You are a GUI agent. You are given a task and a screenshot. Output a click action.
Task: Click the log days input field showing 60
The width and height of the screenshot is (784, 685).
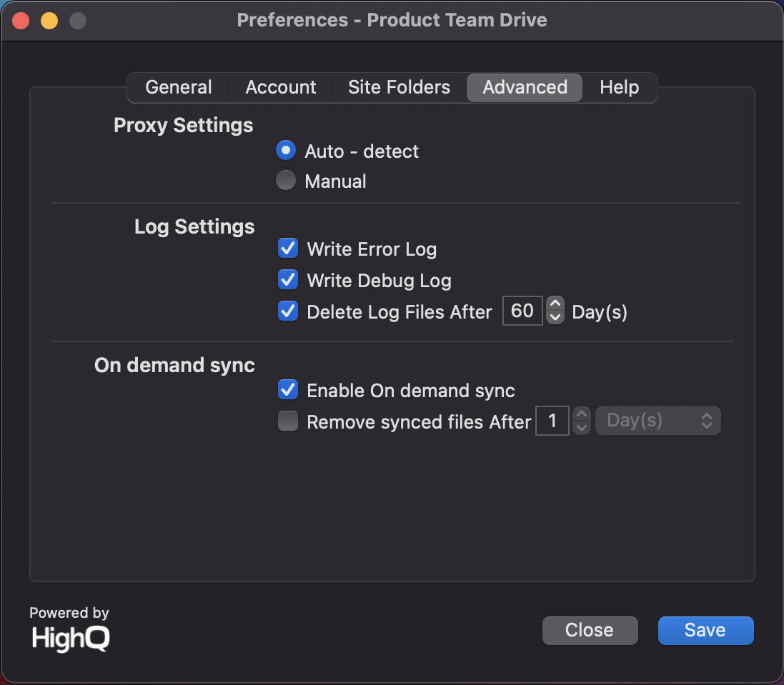tap(522, 311)
